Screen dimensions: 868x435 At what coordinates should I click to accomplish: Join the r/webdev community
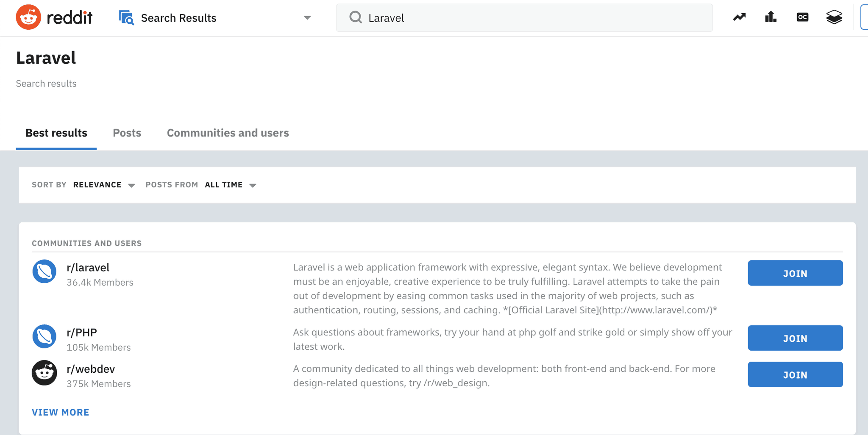[x=795, y=374]
